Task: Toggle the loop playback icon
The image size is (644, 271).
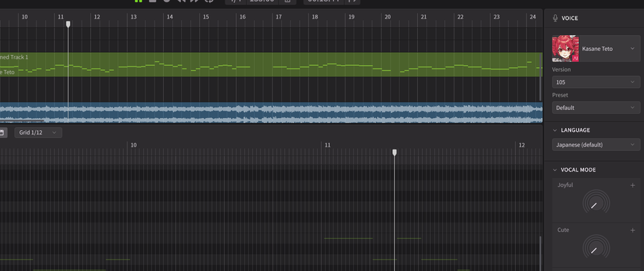Action: click(209, 1)
